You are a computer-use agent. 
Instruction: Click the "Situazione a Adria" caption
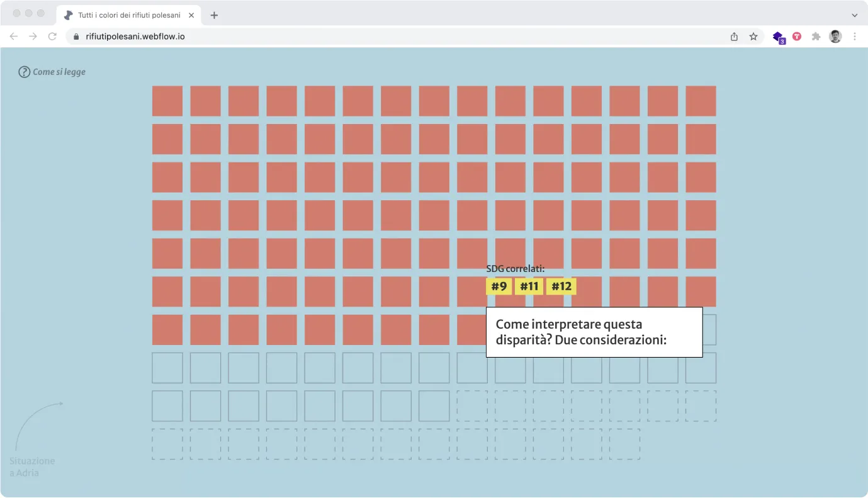click(x=32, y=467)
